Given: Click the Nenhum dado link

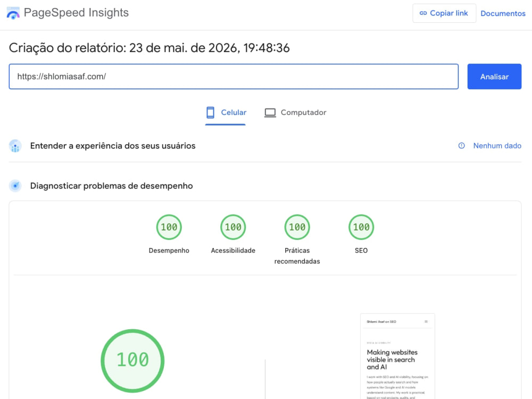Looking at the screenshot, I should coord(497,146).
